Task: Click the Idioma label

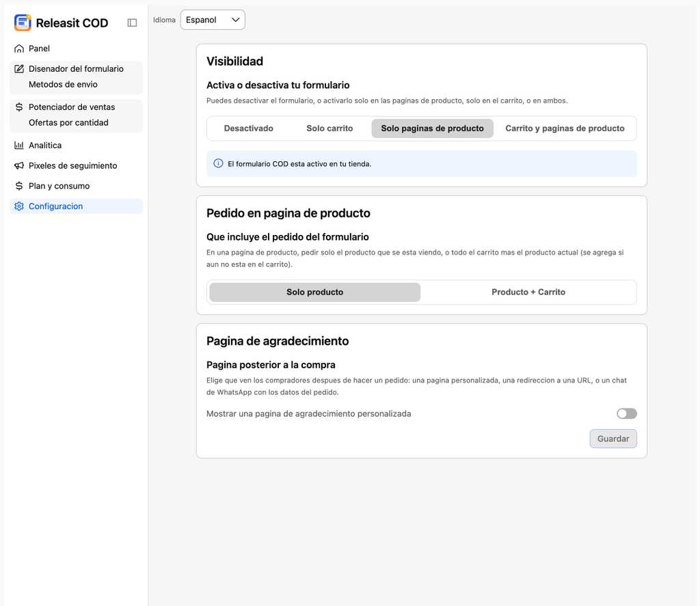Action: 164,20
